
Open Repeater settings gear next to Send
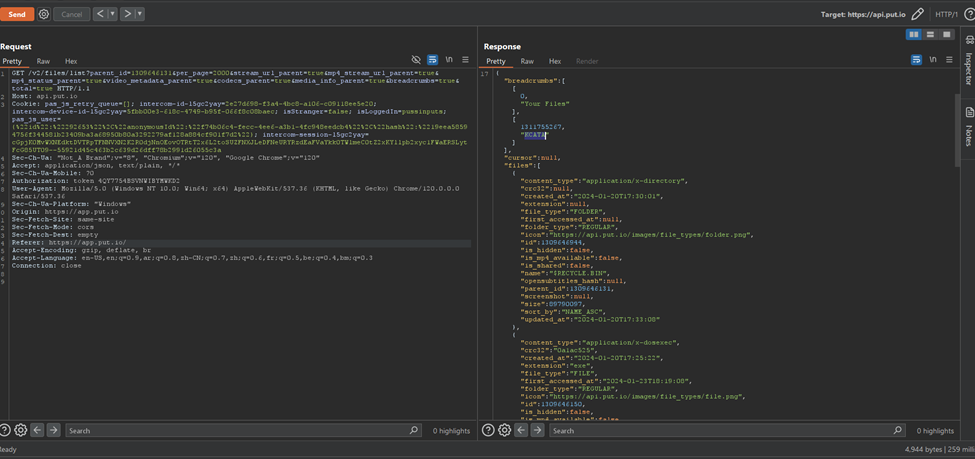[44, 14]
